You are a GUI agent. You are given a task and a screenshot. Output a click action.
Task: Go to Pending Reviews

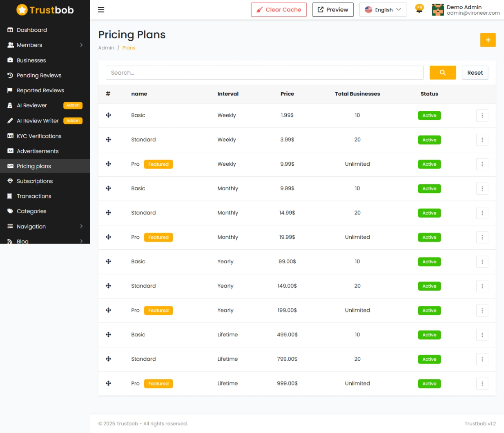pos(45,75)
